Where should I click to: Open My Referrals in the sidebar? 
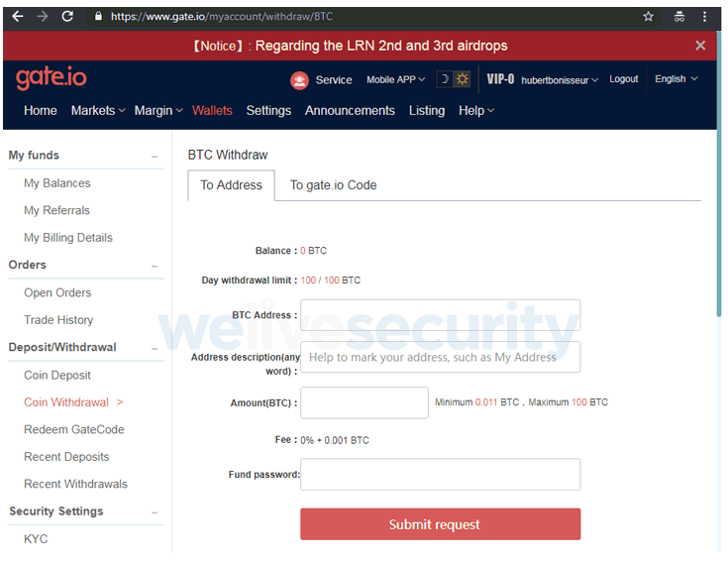(x=56, y=210)
